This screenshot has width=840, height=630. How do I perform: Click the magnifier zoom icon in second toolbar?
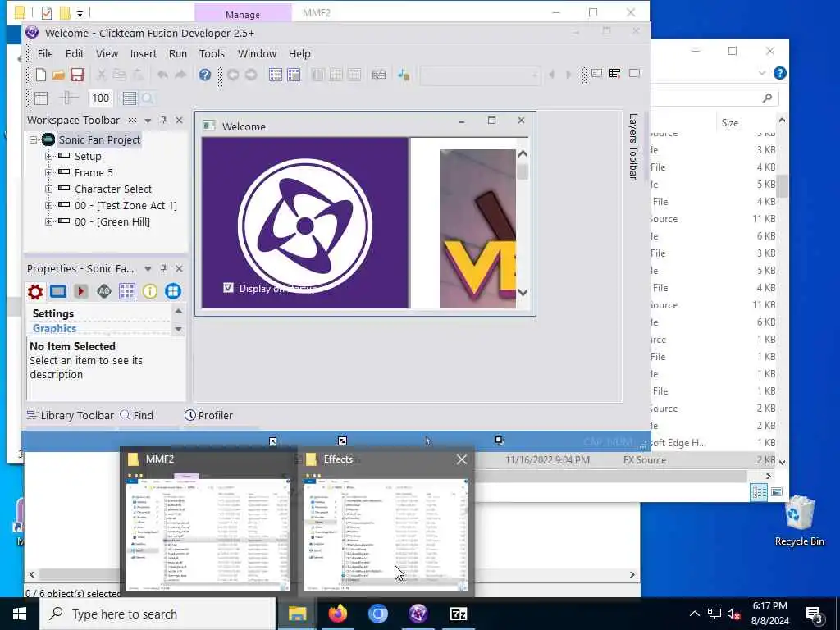point(148,98)
